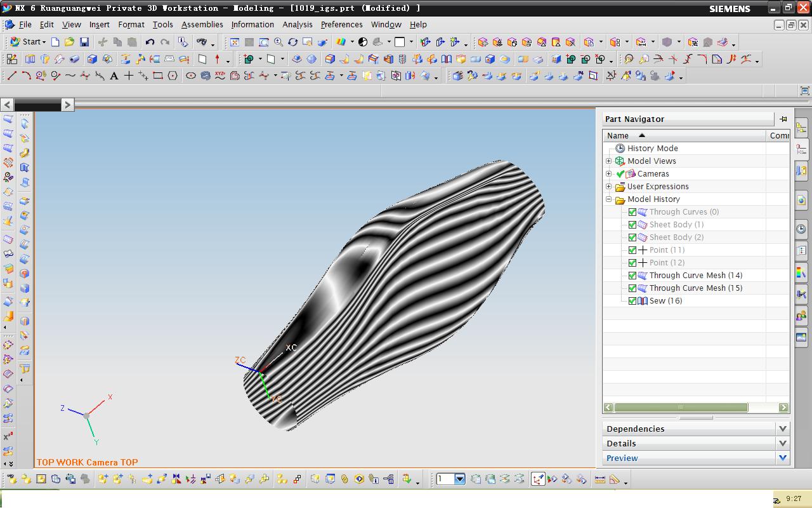Image resolution: width=812 pixels, height=508 pixels.
Task: Expand the Model Views tree node
Action: pos(609,161)
